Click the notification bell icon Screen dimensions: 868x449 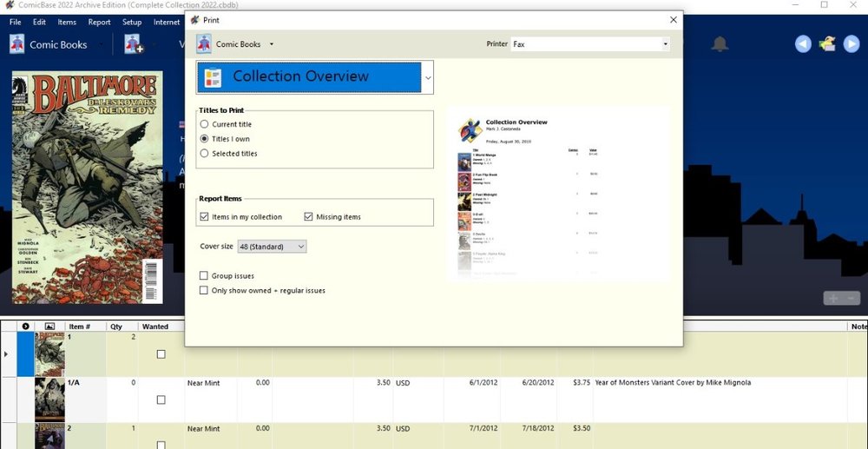click(x=720, y=44)
